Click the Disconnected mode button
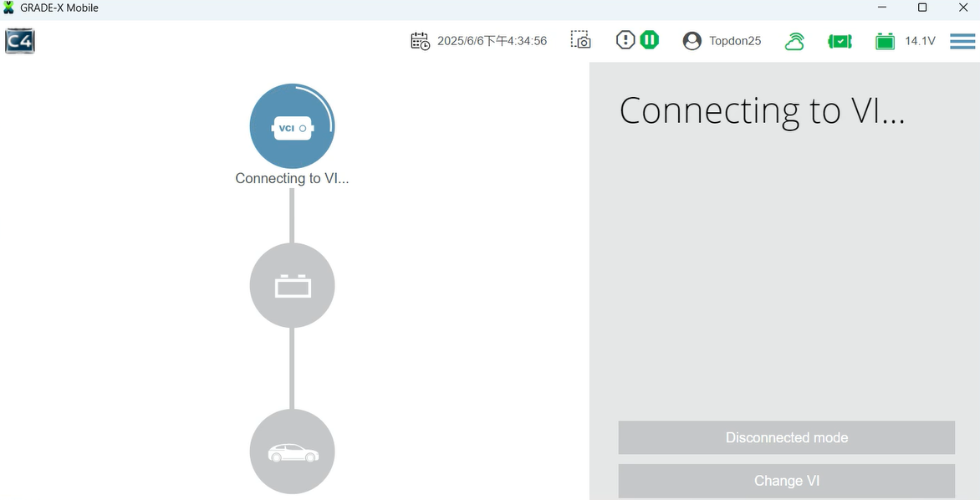 pyautogui.click(x=786, y=438)
